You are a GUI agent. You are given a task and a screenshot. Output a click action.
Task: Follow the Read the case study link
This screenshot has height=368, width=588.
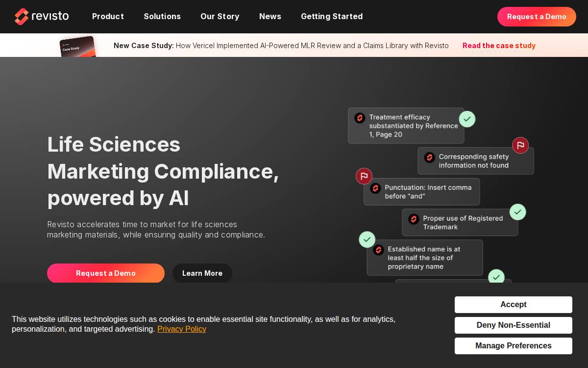click(x=499, y=46)
